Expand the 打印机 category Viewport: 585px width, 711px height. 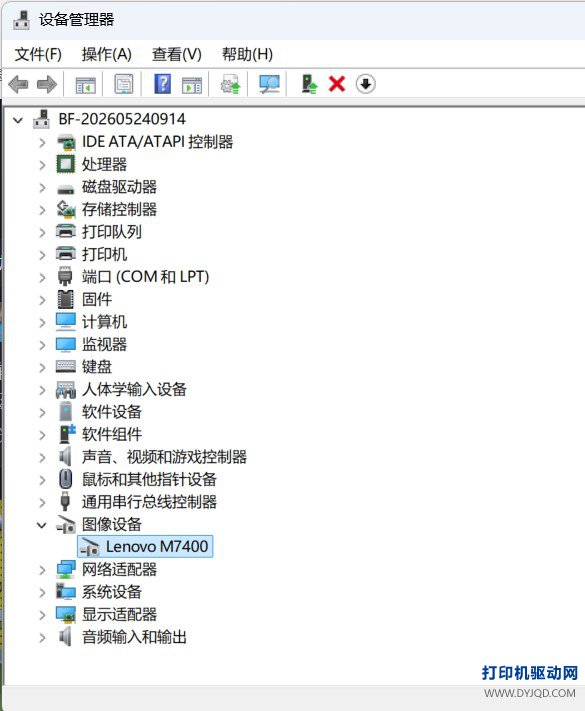tap(42, 255)
